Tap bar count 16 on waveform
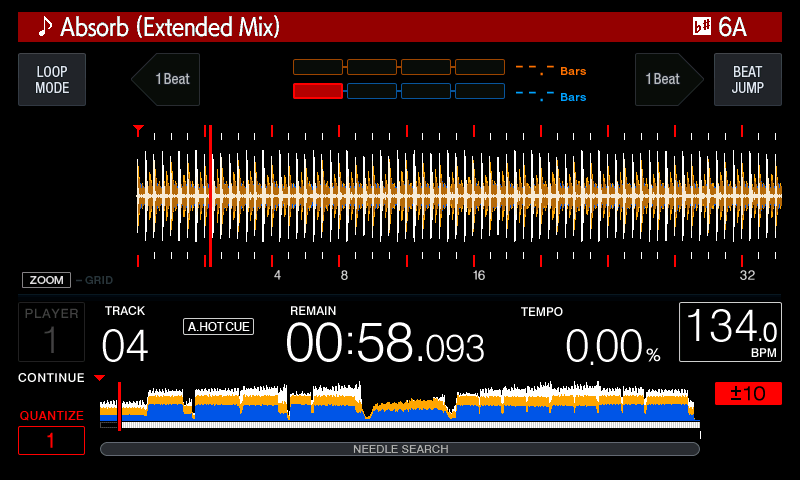The height and width of the screenshot is (480, 800). pos(479,275)
